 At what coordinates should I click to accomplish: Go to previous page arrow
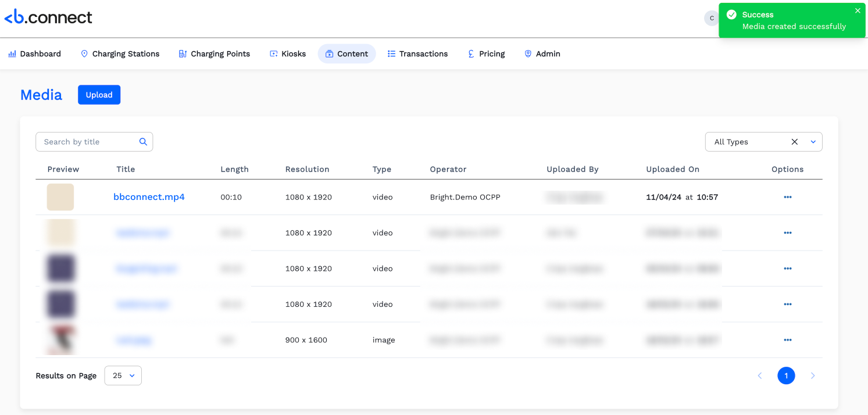759,375
